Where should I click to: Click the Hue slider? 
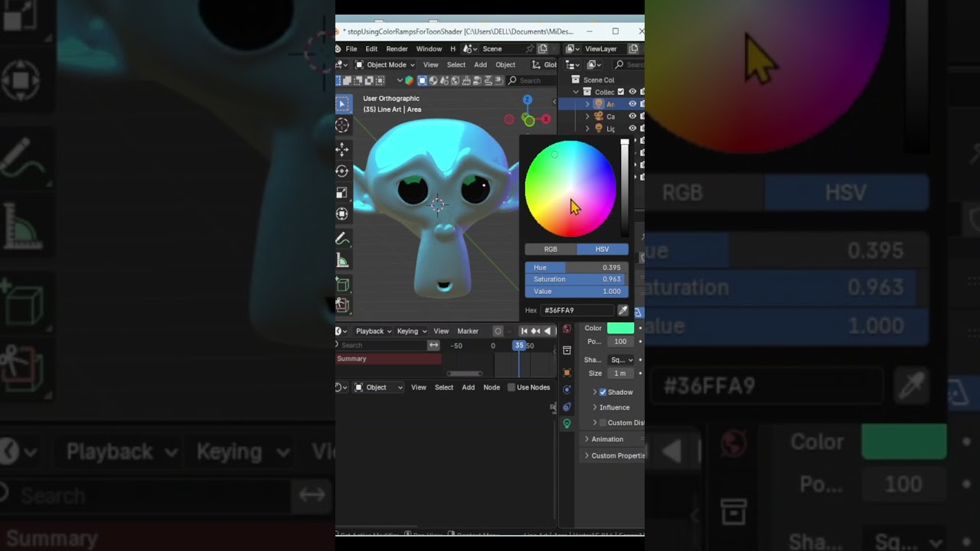click(577, 268)
